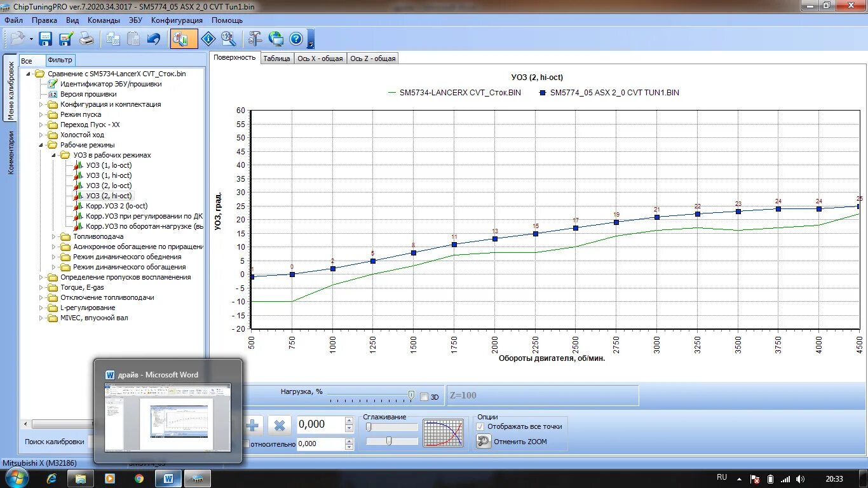Open the Файл menu
This screenshot has width=868, height=488.
pyautogui.click(x=13, y=20)
